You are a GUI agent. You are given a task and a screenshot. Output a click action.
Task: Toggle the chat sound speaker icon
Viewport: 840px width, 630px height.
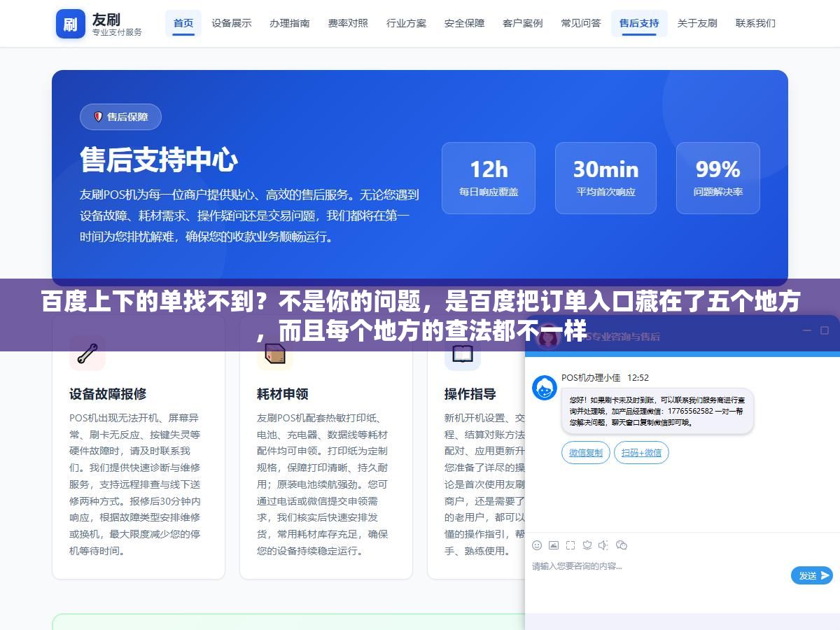click(603, 545)
